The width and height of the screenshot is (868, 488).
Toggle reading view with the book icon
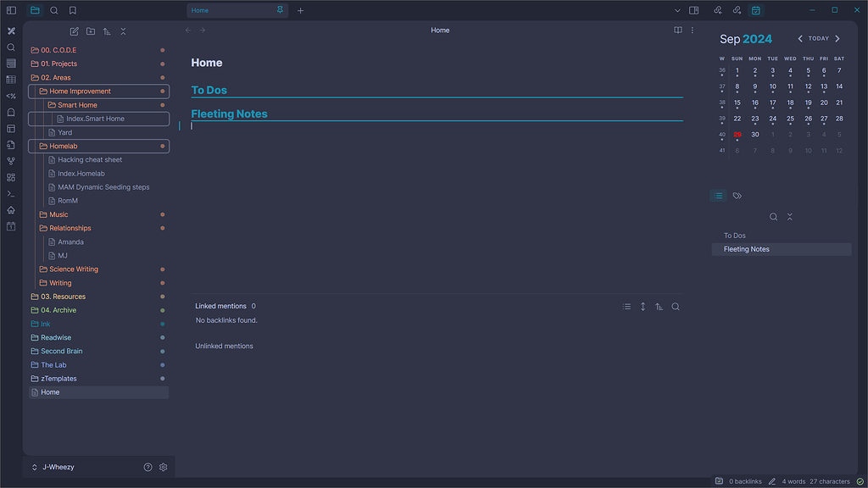pyautogui.click(x=677, y=30)
